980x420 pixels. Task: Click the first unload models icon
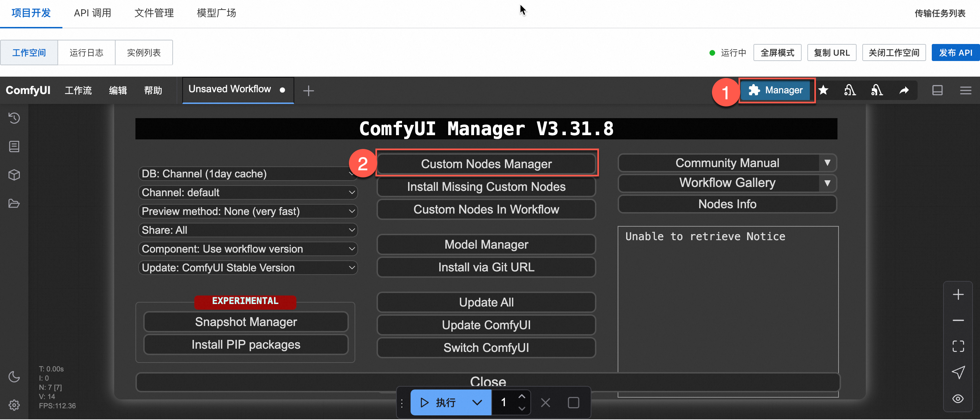coord(850,90)
